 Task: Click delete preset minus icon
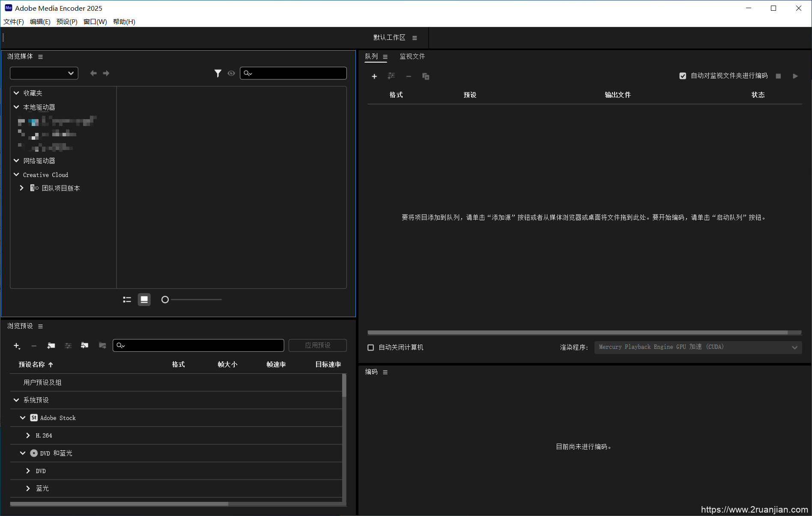coord(34,346)
